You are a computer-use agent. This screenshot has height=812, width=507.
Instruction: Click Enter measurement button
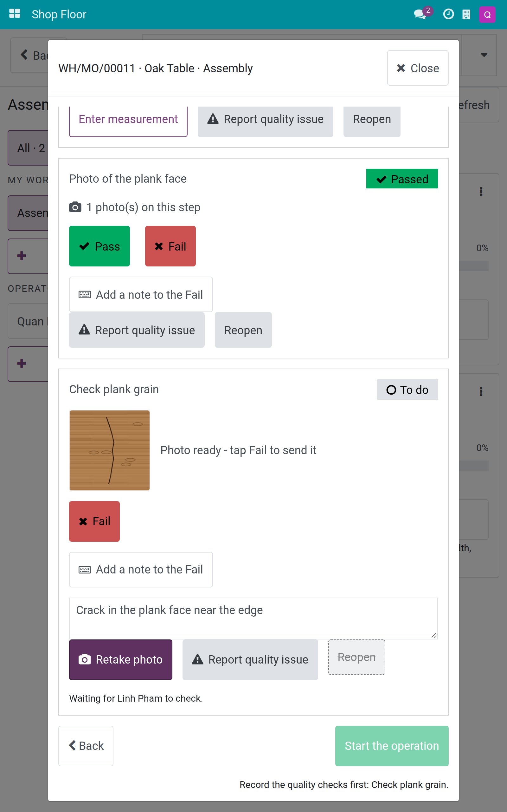(128, 120)
